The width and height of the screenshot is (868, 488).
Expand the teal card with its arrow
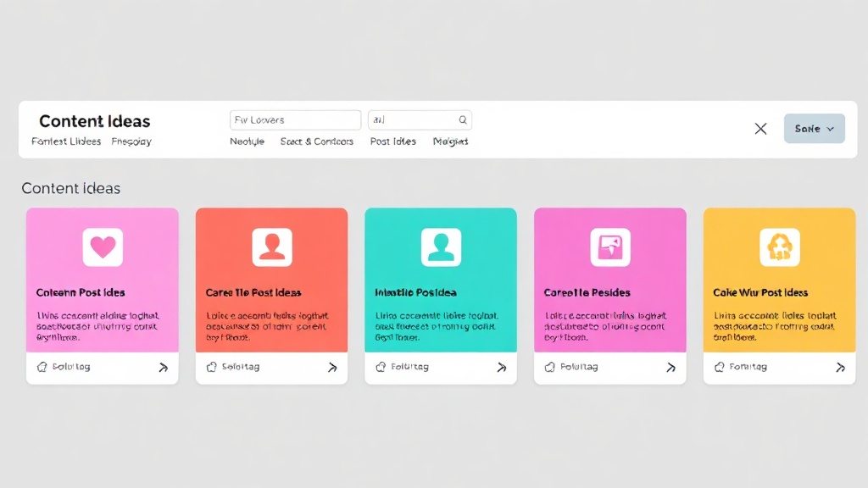tap(502, 367)
